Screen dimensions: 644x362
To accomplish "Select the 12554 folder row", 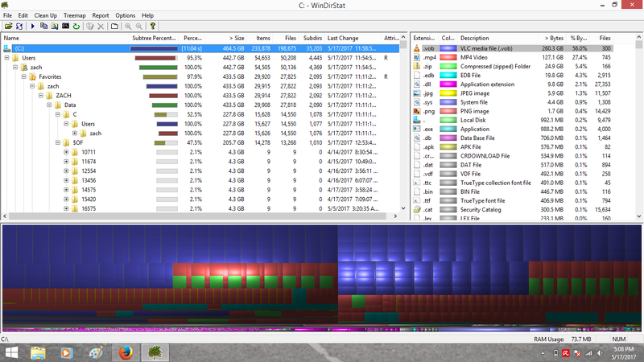I will [200, 171].
